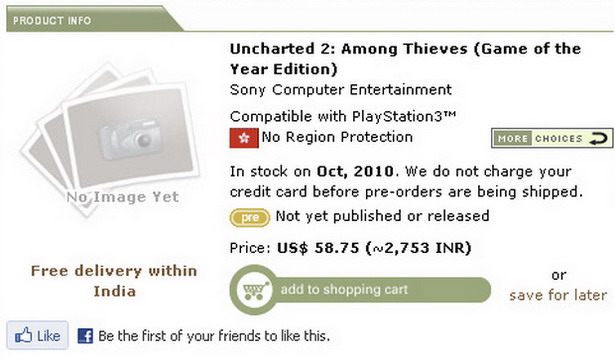Click the No Region Protection label
Screen dimensions: 615x360
pyautogui.click(x=337, y=137)
